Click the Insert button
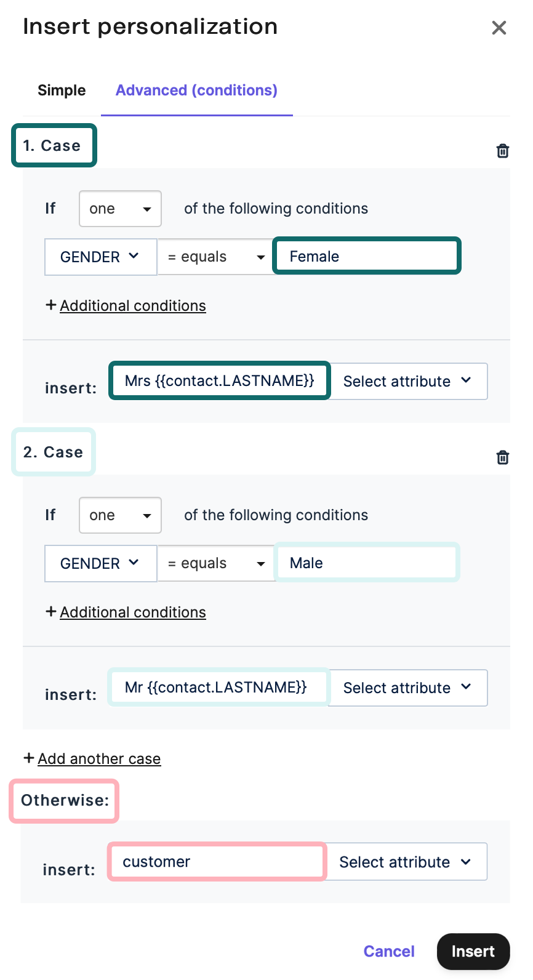533x980 pixels. pyautogui.click(x=473, y=951)
